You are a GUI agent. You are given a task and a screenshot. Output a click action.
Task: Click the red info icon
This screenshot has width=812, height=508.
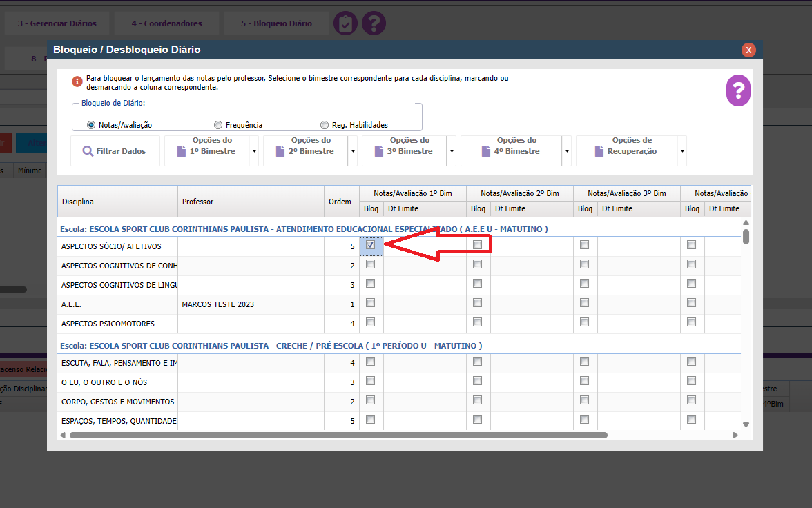[77, 81]
